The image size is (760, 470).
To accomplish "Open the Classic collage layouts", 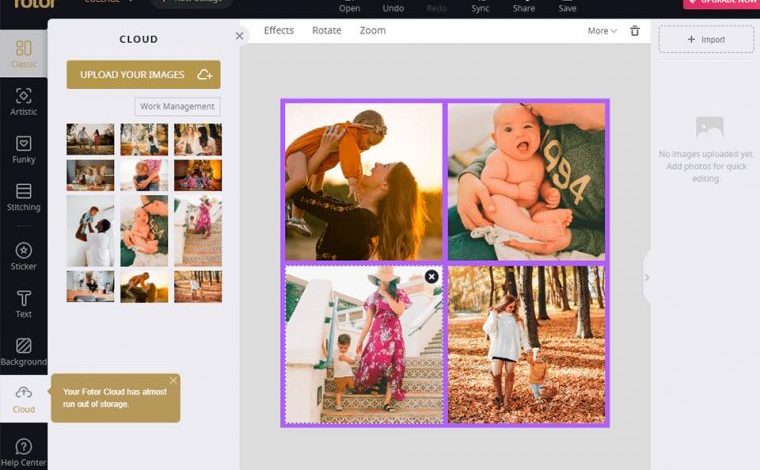I will (x=23, y=54).
